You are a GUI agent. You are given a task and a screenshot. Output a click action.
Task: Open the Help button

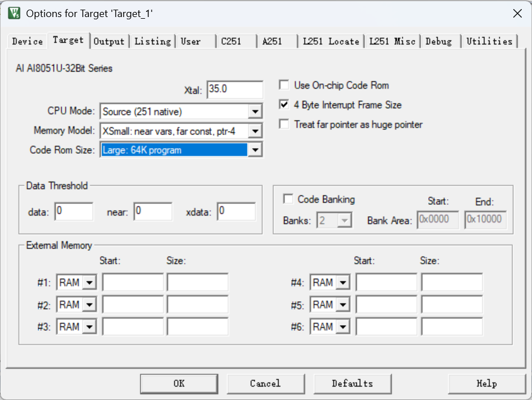487,384
